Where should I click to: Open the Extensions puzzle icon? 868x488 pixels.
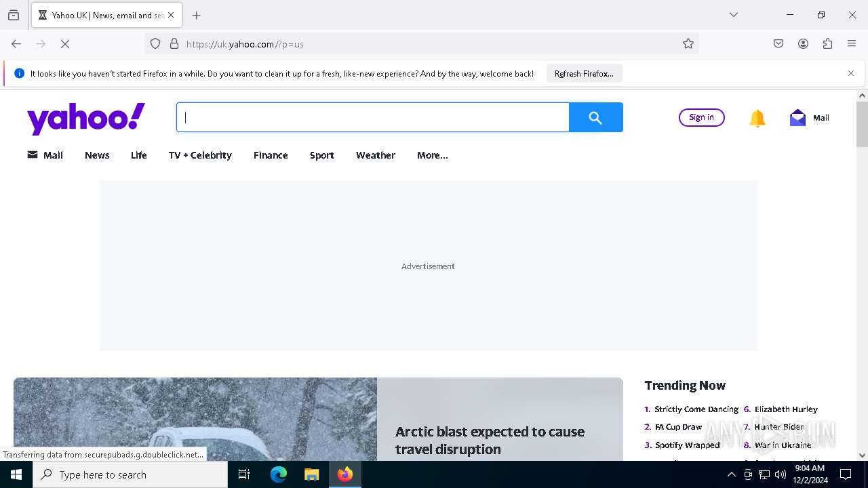click(x=827, y=44)
